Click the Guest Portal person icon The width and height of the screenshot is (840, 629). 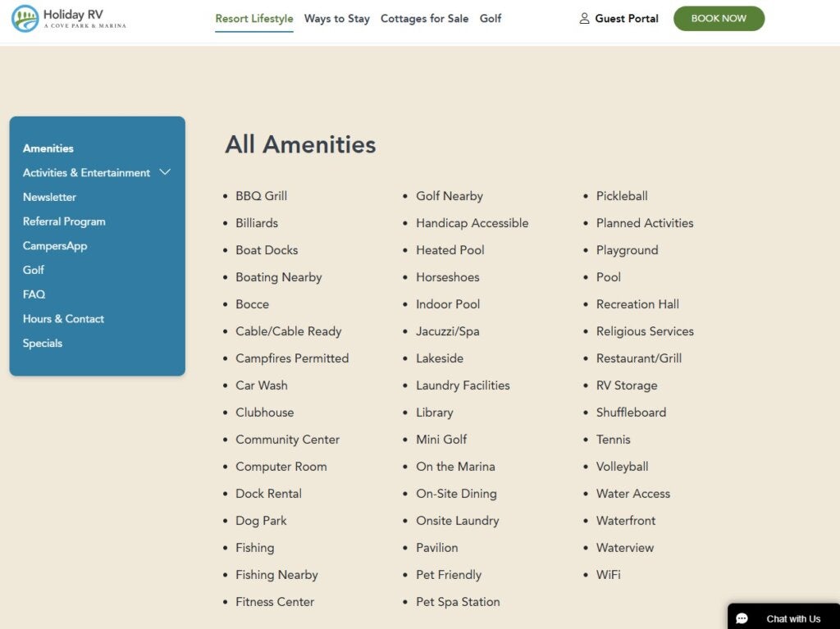[584, 19]
